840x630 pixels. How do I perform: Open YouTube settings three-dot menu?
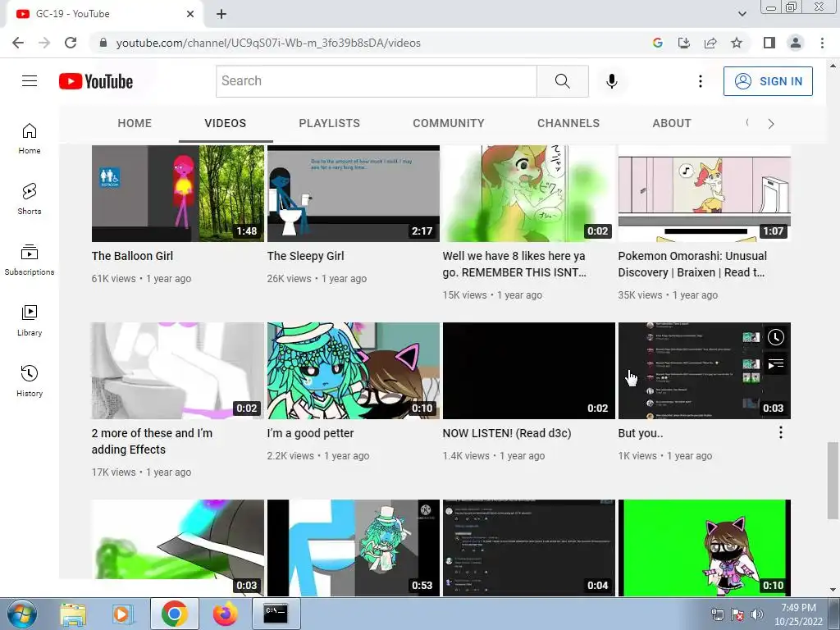tap(701, 81)
